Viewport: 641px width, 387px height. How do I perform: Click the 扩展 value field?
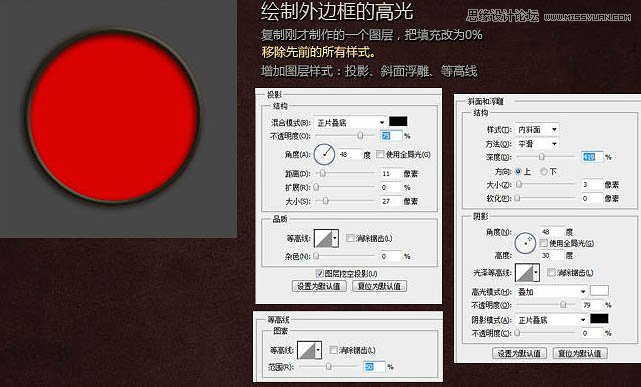coord(391,187)
